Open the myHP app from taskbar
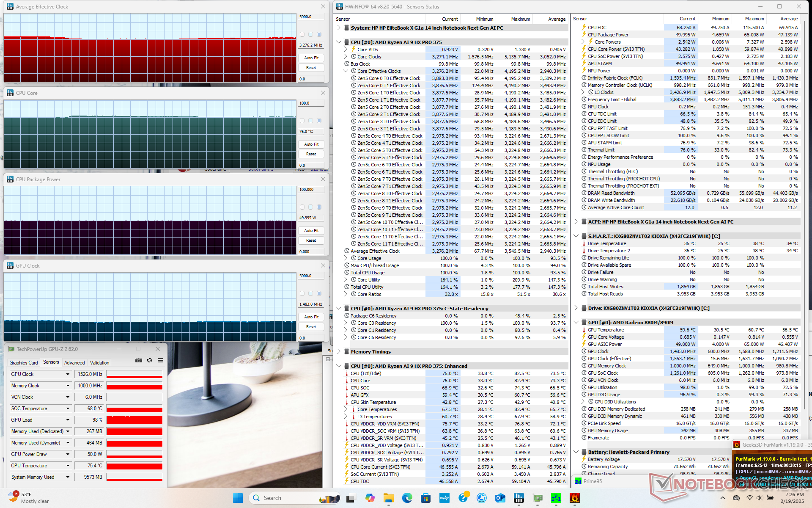Viewport: 812px width, 508px height. tap(444, 498)
